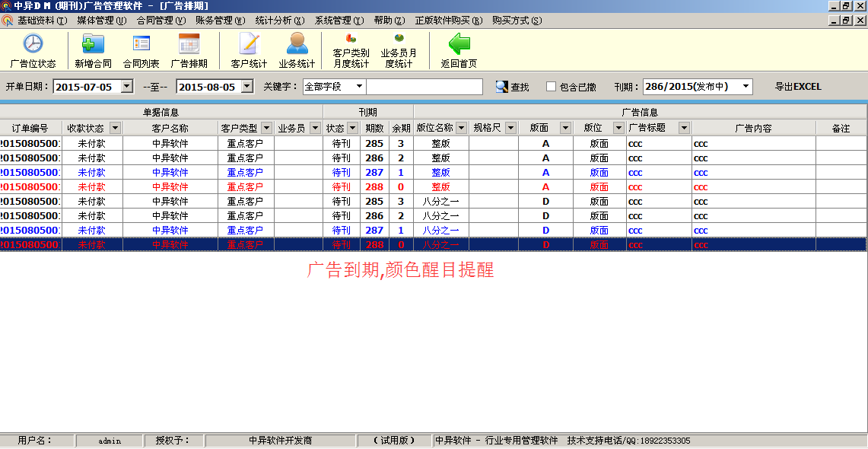Open 业务统计 person icon
This screenshot has width=868, height=449.
click(x=297, y=44)
